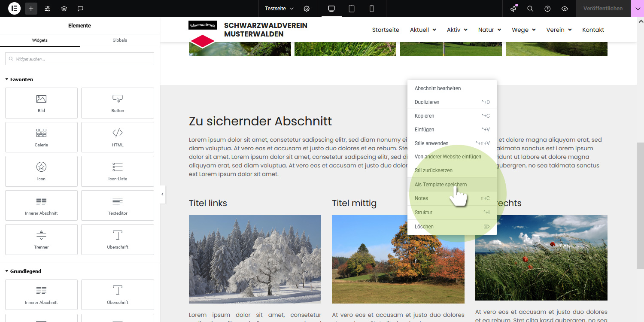This screenshot has width=644, height=322.
Task: Expand the Natur navigation menu
Action: tap(490, 30)
